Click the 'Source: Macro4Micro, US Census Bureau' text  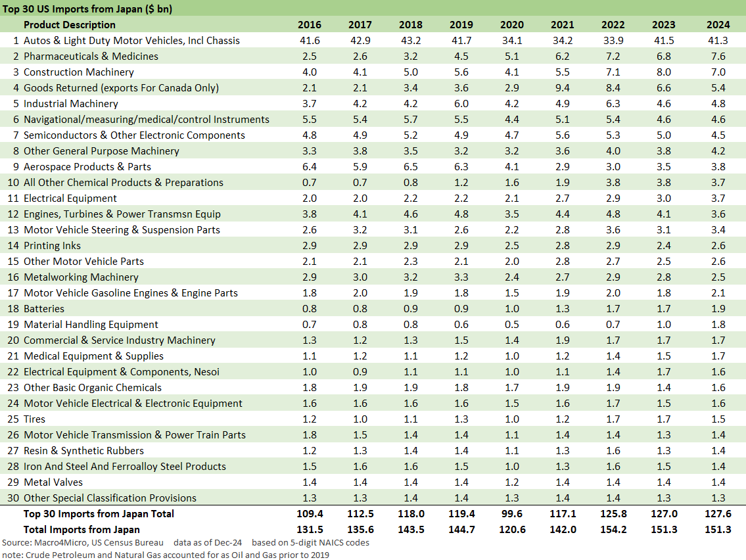pos(83,542)
